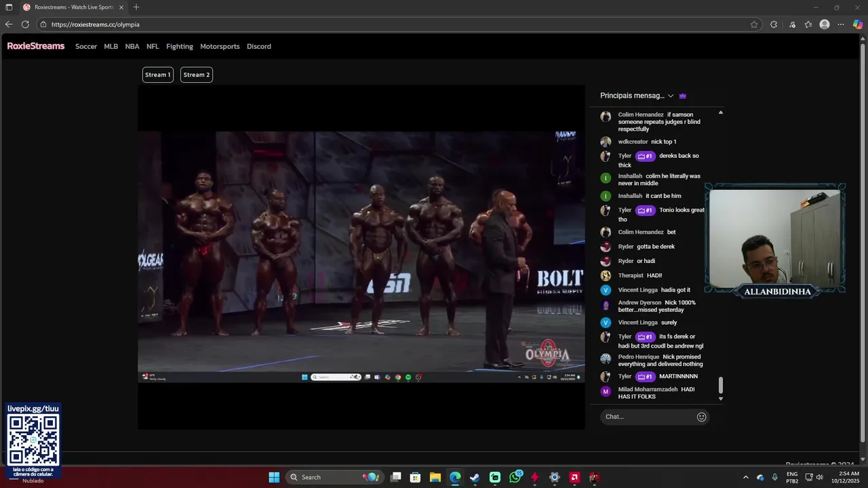Viewport: 868px width, 488px height.
Task: Click the chat scrollbar up arrow
Action: (x=721, y=113)
